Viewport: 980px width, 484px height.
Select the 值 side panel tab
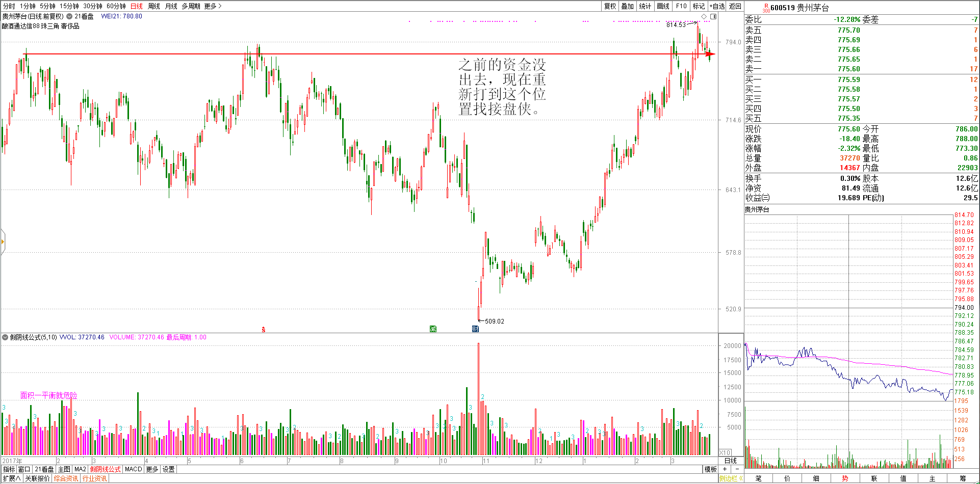pyautogui.click(x=904, y=478)
